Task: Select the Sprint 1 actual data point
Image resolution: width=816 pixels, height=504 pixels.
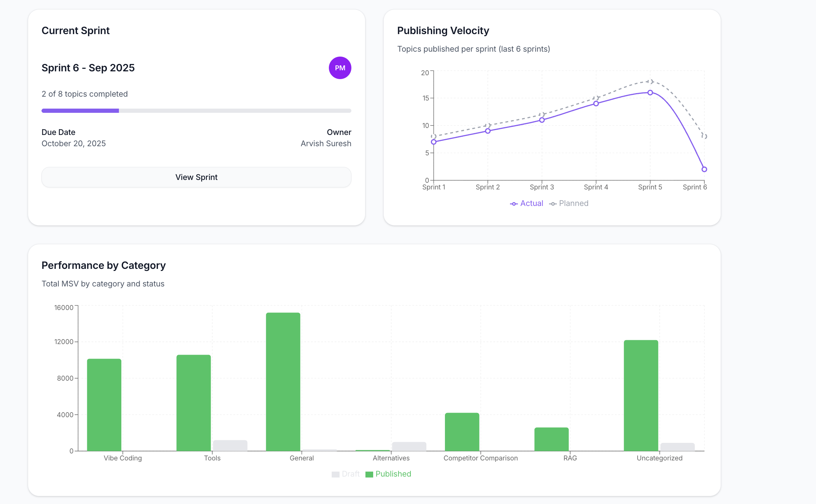Action: (434, 142)
